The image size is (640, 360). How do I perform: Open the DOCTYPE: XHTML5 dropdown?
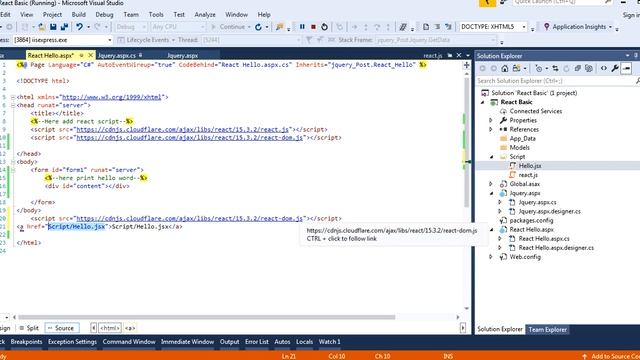point(524,27)
